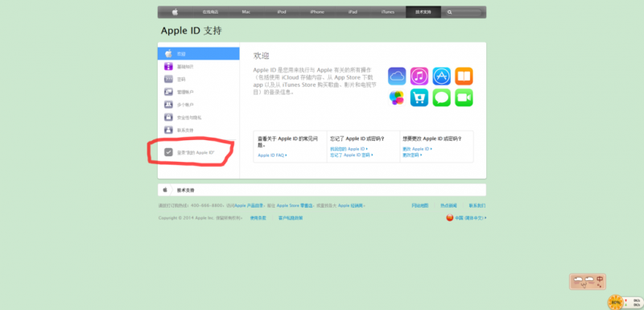The height and width of the screenshot is (310, 644).
Task: Click the Apple ID 支持 page title
Action: pyautogui.click(x=192, y=31)
